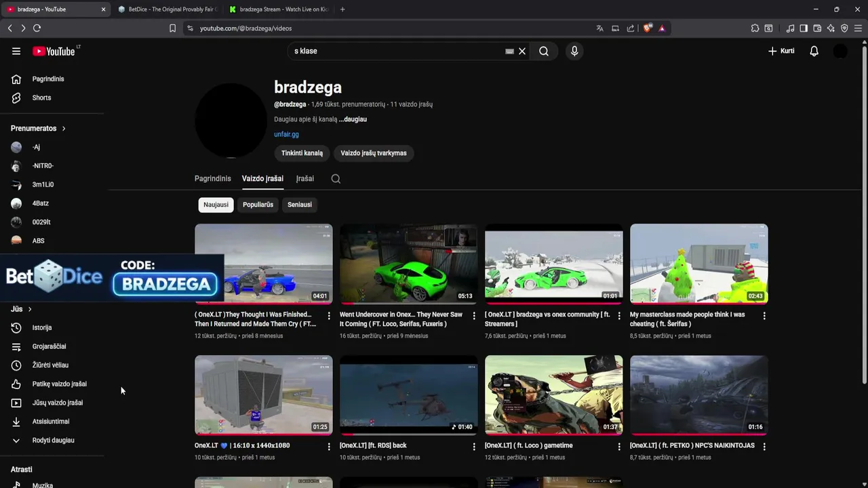Open the They Thought I Was Finished video thumbnail
The width and height of the screenshot is (868, 488).
[x=264, y=263]
